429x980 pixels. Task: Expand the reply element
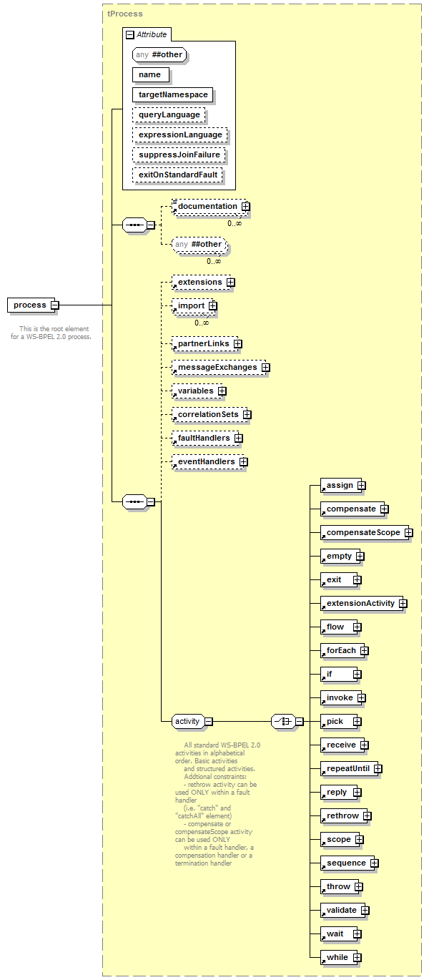357,793
